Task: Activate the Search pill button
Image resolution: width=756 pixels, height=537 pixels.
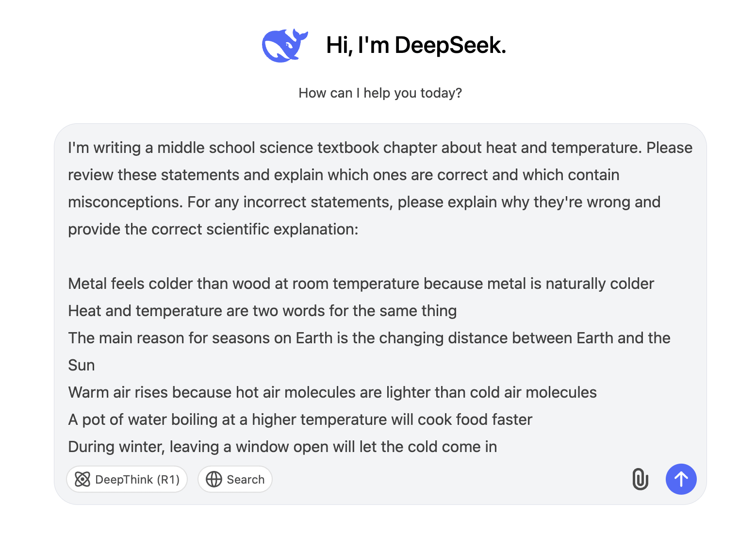Action: click(x=235, y=479)
